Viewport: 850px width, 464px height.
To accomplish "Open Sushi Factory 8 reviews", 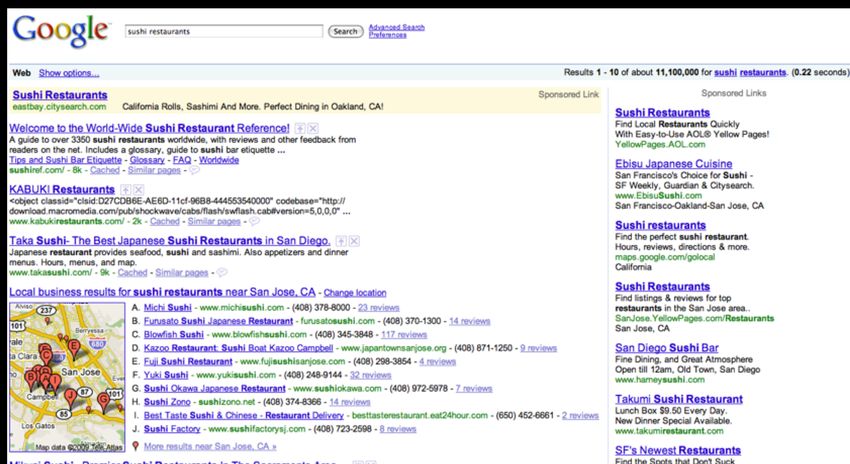I will [x=398, y=429].
